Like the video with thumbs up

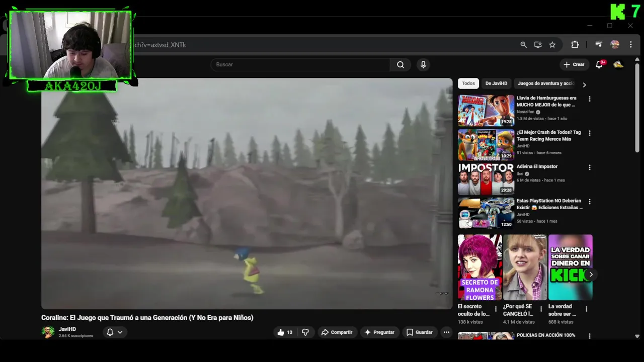[x=285, y=332]
